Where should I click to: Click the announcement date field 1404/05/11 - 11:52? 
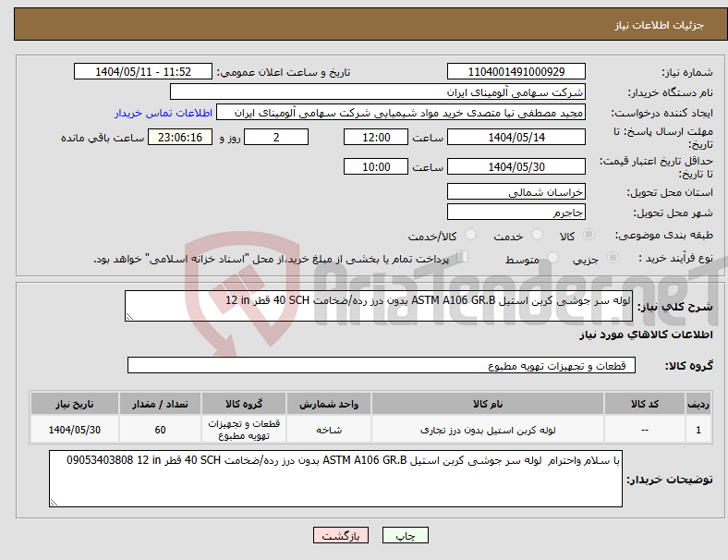[143, 72]
